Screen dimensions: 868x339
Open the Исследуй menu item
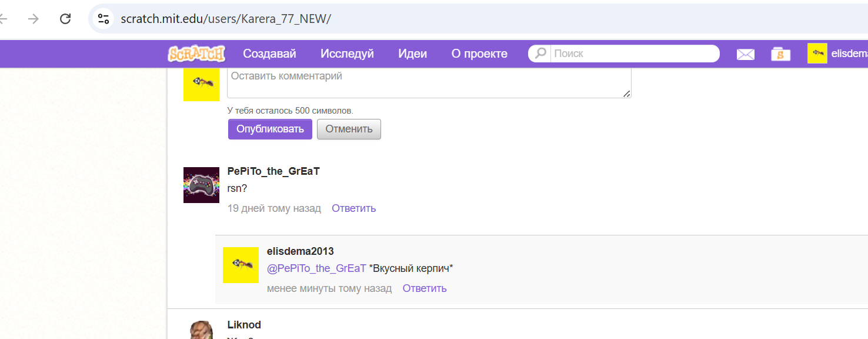coord(347,54)
